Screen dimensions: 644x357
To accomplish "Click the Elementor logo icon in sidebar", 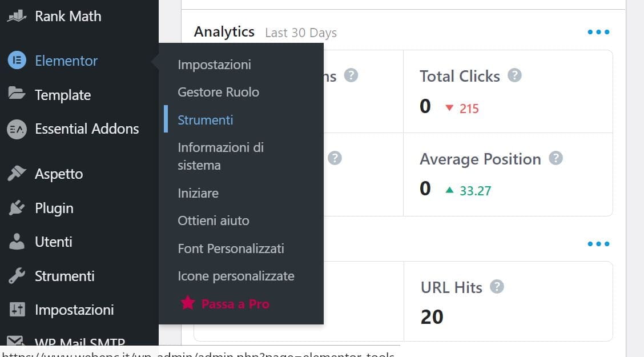I will [17, 61].
